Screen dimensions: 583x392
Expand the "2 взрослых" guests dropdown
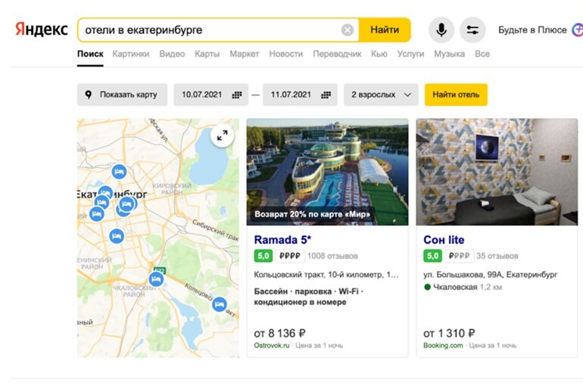coord(381,95)
